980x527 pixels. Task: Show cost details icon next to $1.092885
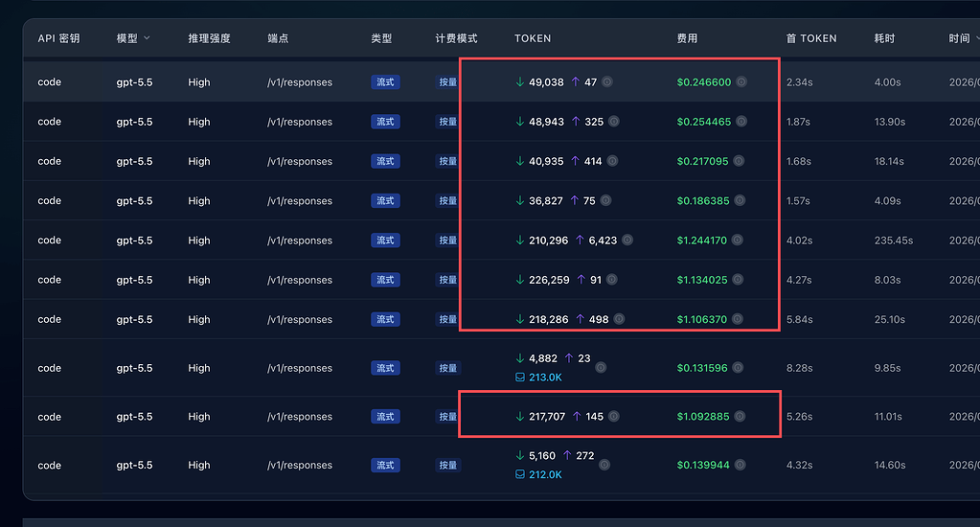(x=740, y=417)
